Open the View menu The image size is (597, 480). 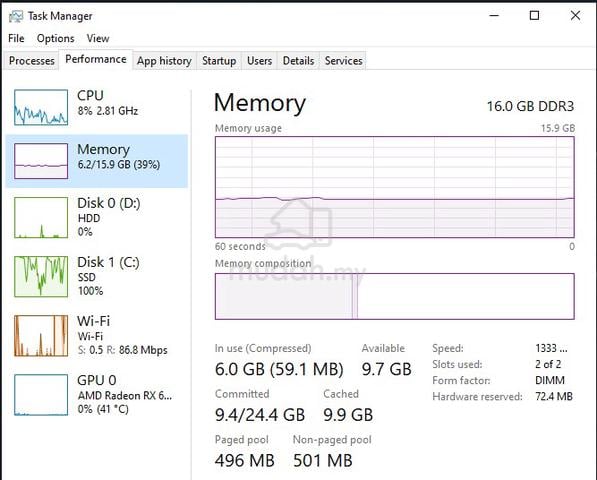(98, 38)
